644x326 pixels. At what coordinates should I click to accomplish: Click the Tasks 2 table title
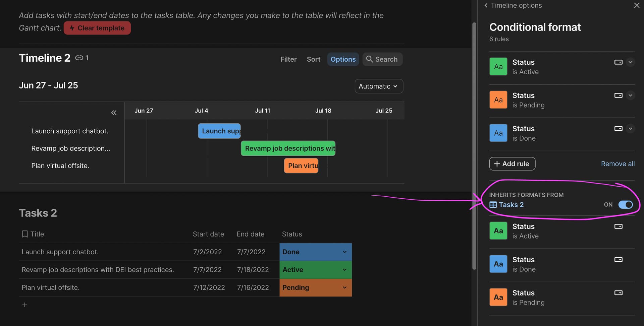tap(38, 213)
